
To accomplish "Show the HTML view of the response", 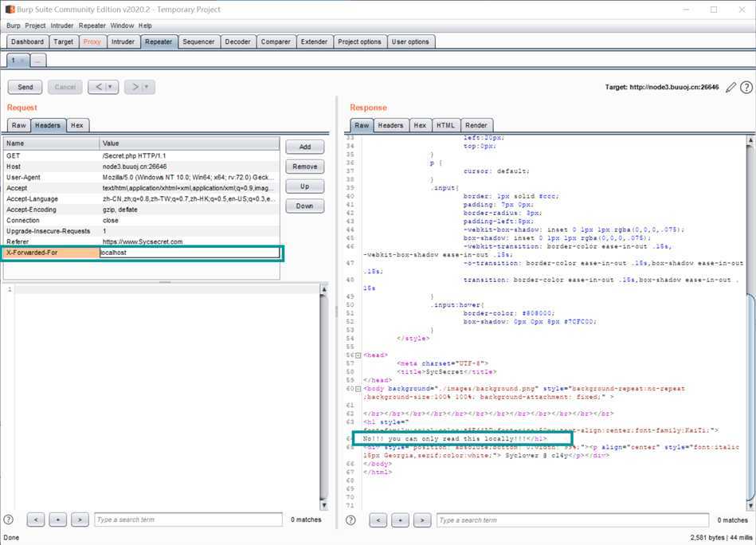I will click(x=446, y=125).
